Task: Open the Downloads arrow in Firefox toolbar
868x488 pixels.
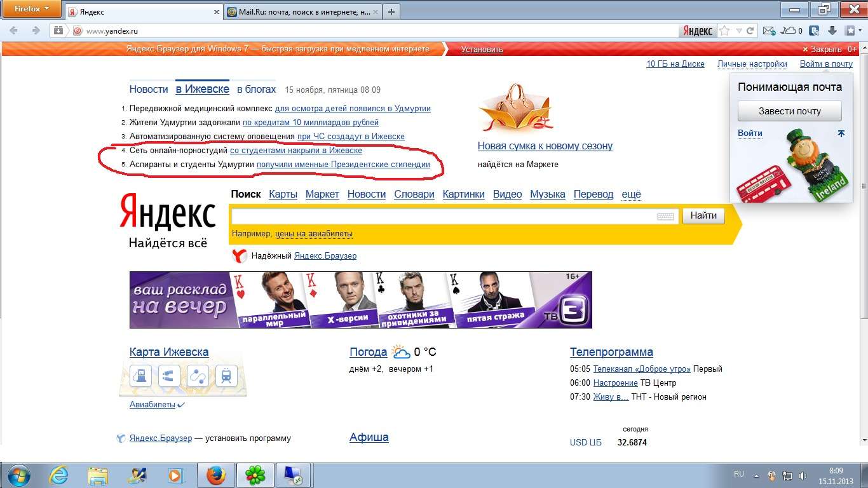Action: 832,30
